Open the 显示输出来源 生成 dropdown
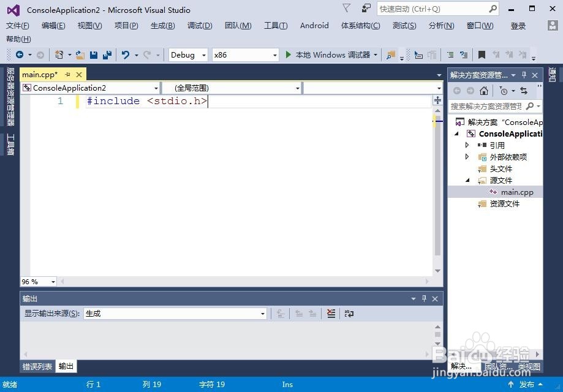The height and width of the screenshot is (392, 563). (x=262, y=314)
